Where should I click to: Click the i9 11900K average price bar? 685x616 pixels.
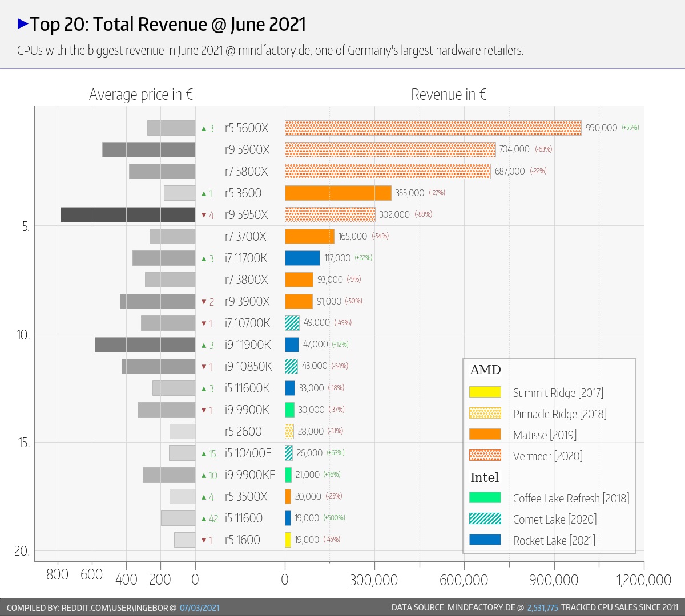tap(145, 345)
